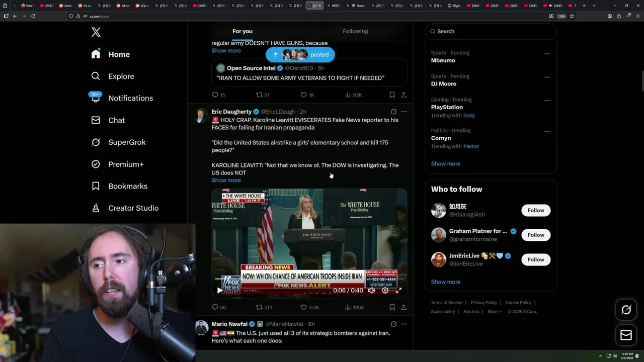View analytics of post with 93K views
The width and height of the screenshot is (644, 362).
[x=353, y=95]
